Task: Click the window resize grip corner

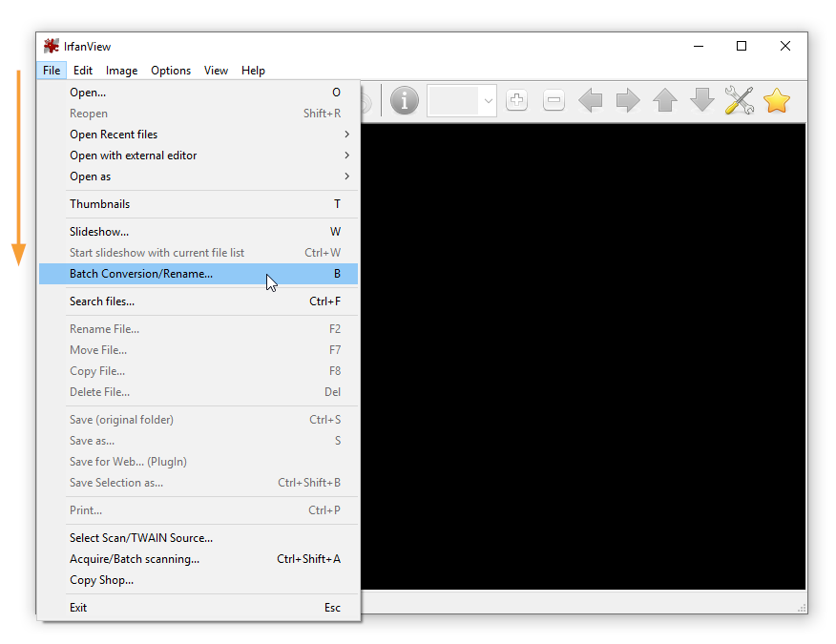Action: pos(802,609)
